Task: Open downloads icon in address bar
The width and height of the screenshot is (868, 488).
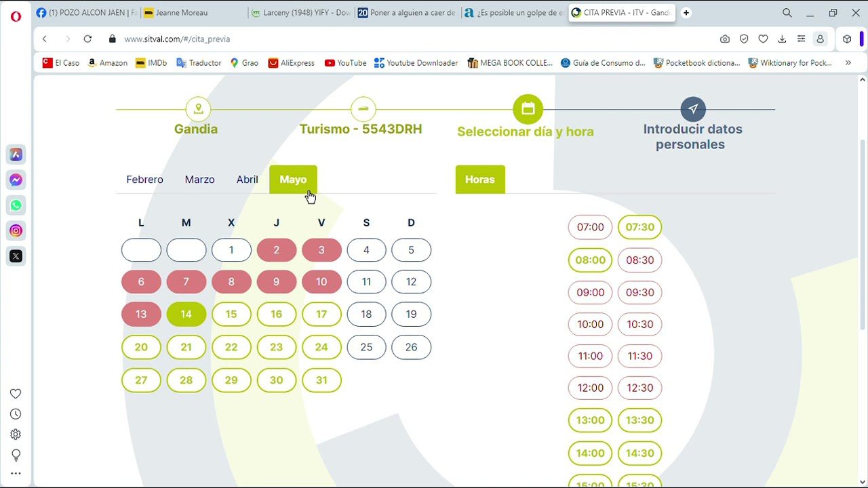Action: [x=782, y=39]
